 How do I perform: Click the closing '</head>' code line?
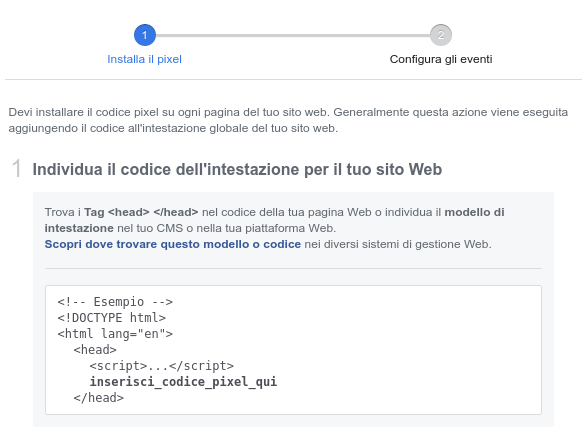[98, 398]
